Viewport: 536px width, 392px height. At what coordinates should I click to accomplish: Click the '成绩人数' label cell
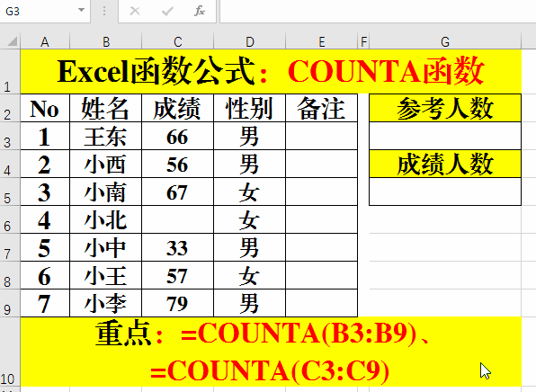pyautogui.click(x=445, y=164)
